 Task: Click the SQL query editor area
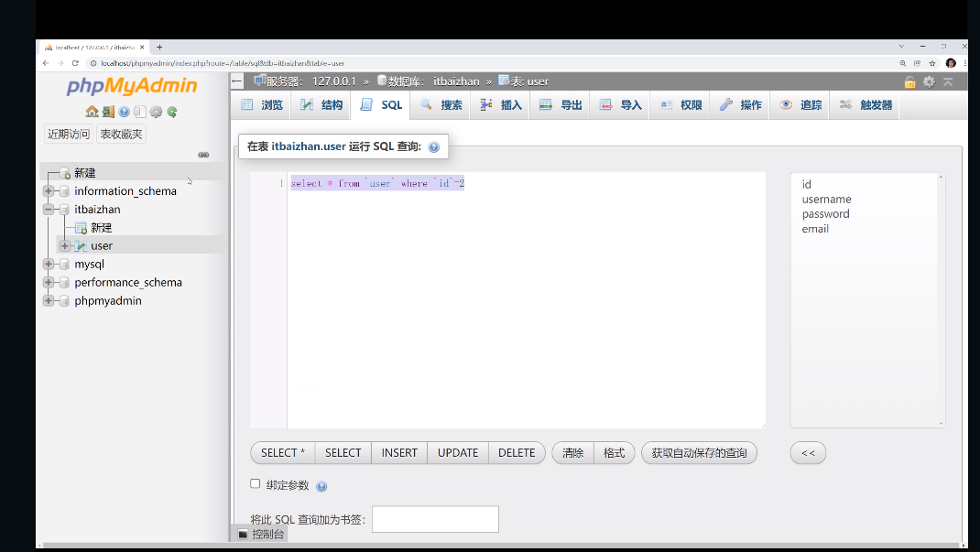click(527, 300)
